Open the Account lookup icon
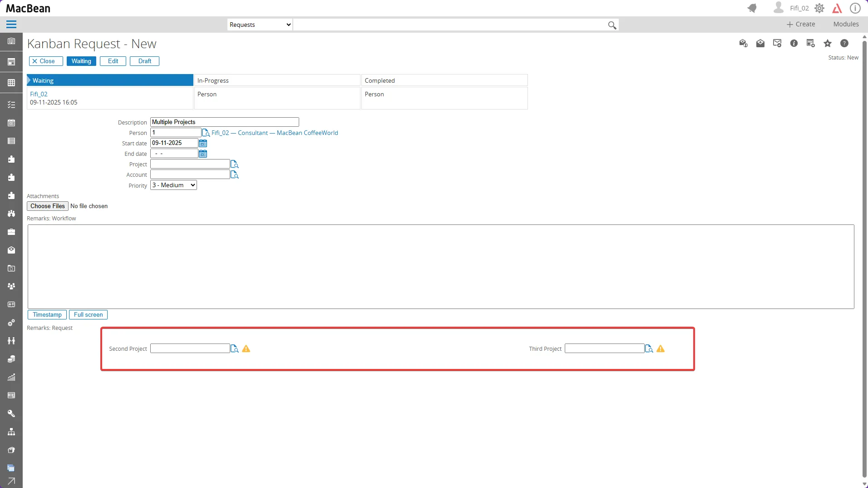 (x=234, y=174)
